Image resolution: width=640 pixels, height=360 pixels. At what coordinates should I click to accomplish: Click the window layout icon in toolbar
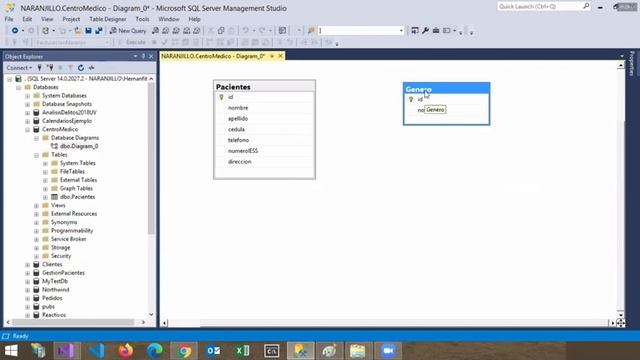(447, 31)
